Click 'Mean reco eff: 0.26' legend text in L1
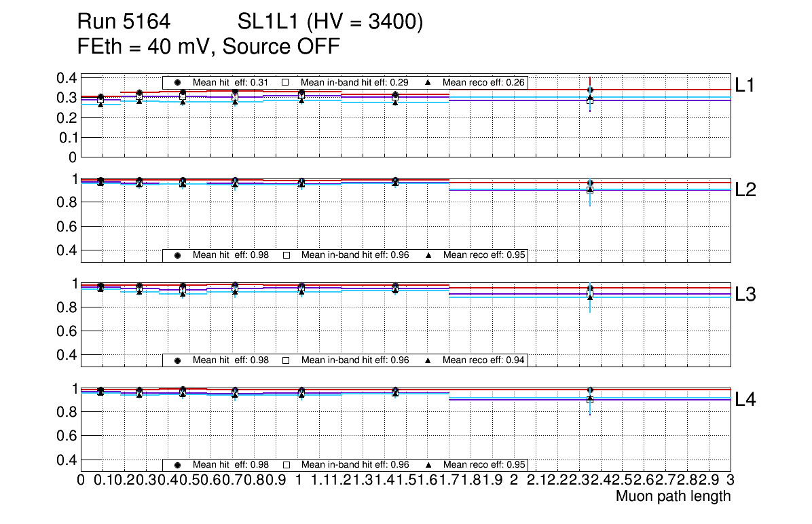Screen dimensions: 812x524 pyautogui.click(x=485, y=82)
